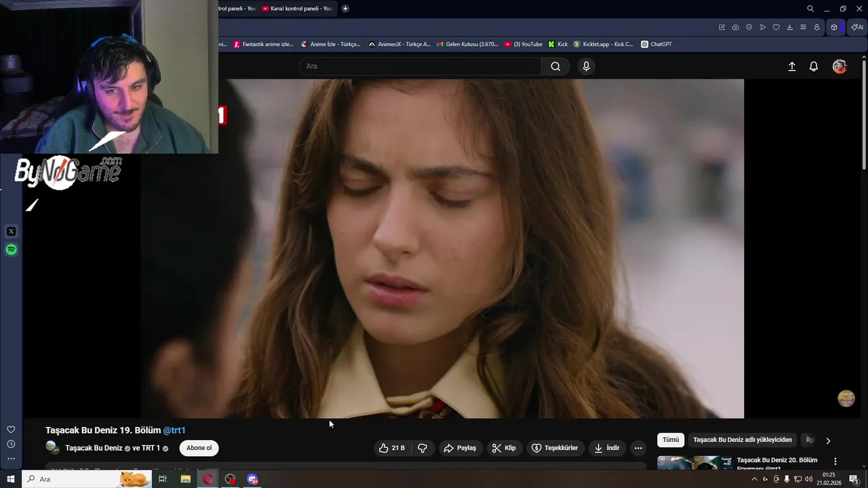
Task: Dislike the video
Action: pyautogui.click(x=422, y=448)
